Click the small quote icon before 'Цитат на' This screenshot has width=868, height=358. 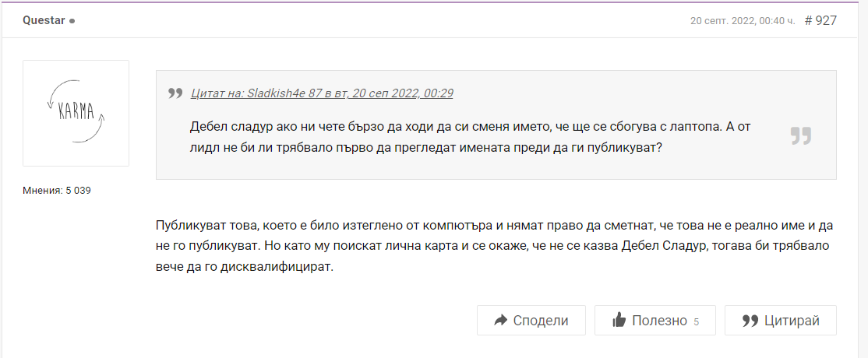(175, 93)
